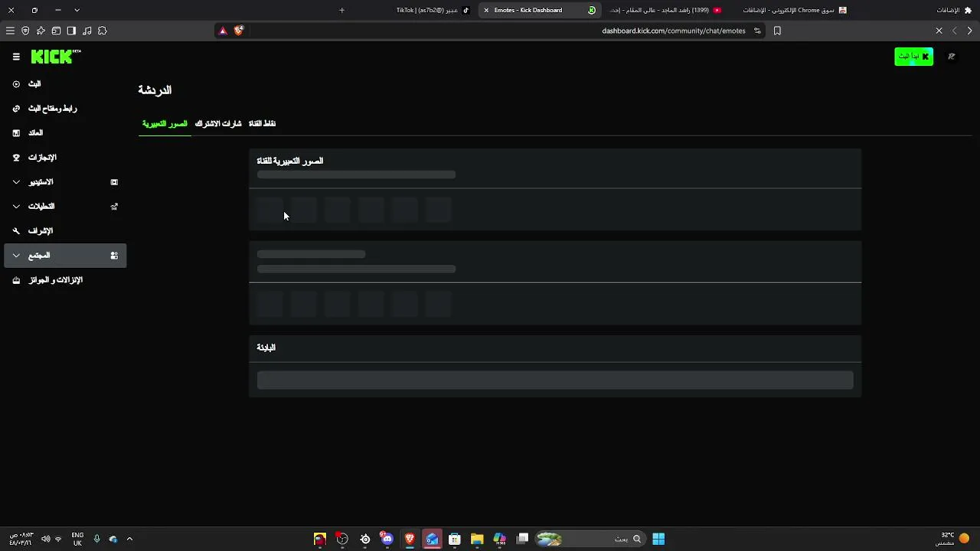This screenshot has height=551, width=980.
Task: Click the الدردشة chat page heading
Action: pyautogui.click(x=155, y=90)
